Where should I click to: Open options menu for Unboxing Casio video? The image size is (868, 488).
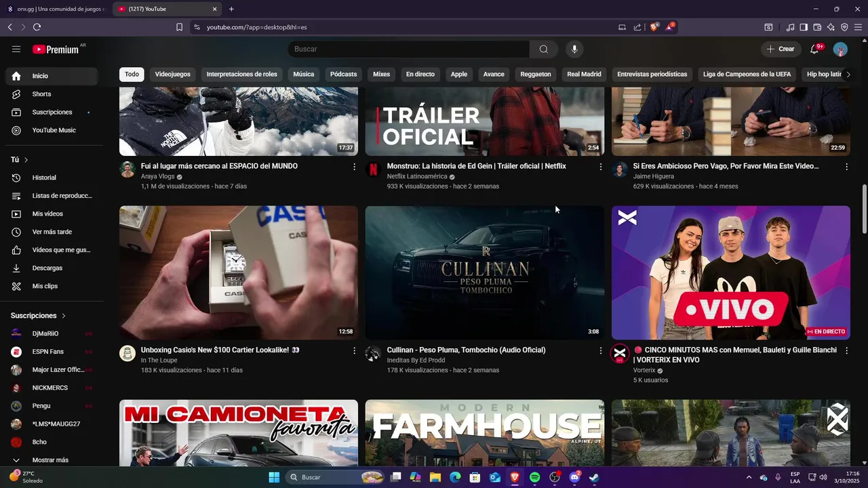(354, 350)
